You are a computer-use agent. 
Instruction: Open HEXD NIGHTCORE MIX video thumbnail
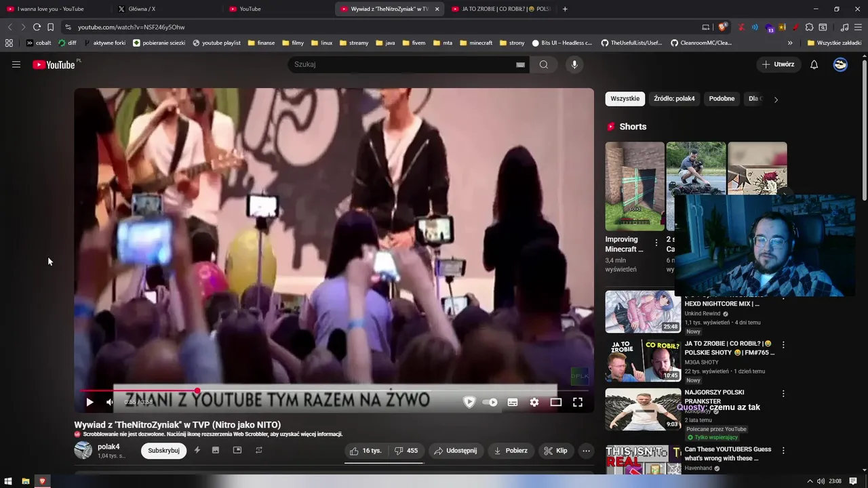coord(643,312)
